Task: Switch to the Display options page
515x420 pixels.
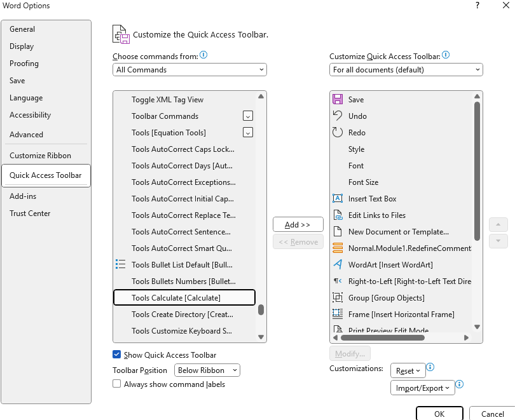Action: point(46,46)
